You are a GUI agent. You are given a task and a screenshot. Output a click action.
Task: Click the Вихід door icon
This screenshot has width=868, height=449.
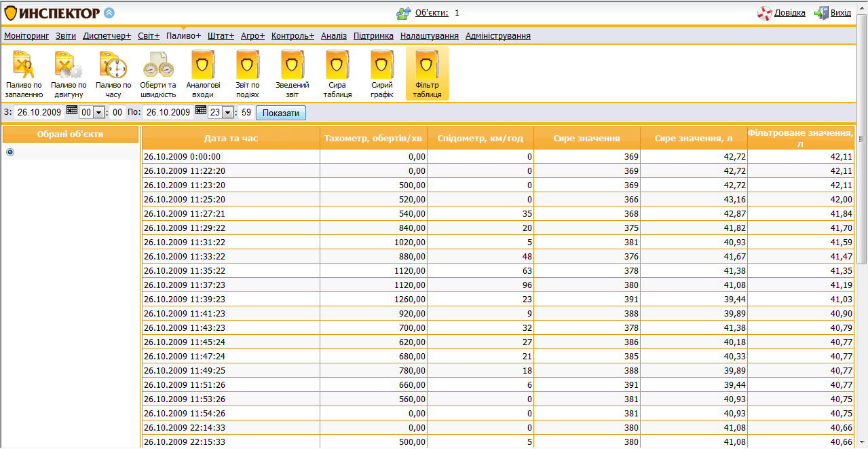[x=821, y=13]
